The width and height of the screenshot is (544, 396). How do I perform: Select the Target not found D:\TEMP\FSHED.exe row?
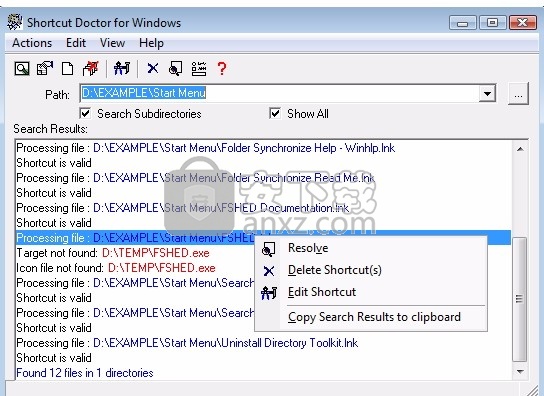(x=135, y=253)
